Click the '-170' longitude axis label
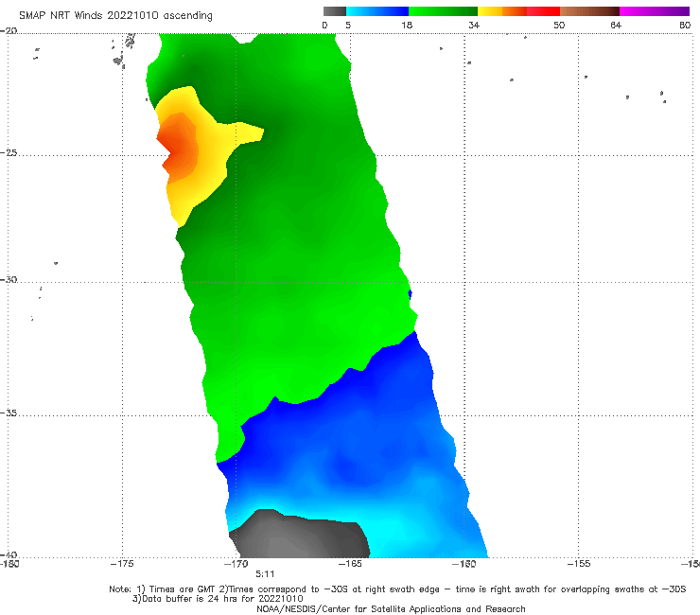Screen dimensions: 700x615 tap(236, 564)
